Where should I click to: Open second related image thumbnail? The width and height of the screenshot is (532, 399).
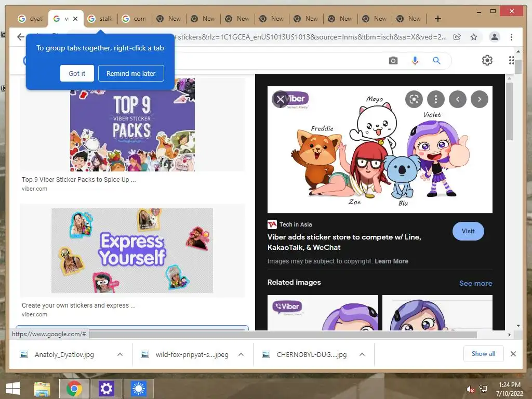(x=437, y=313)
